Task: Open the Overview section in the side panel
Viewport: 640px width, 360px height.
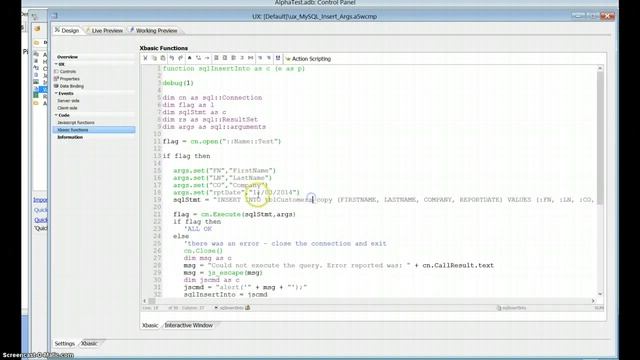Action: 67,57
